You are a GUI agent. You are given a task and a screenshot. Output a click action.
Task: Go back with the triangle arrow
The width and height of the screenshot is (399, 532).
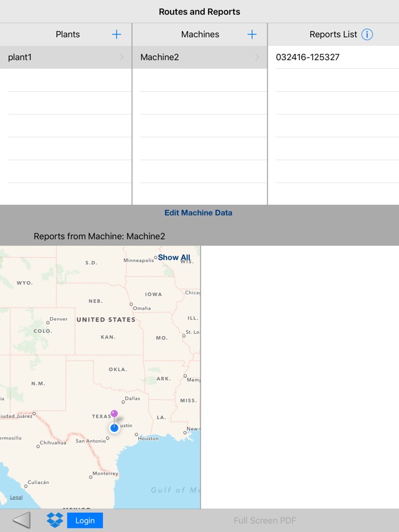point(21,520)
